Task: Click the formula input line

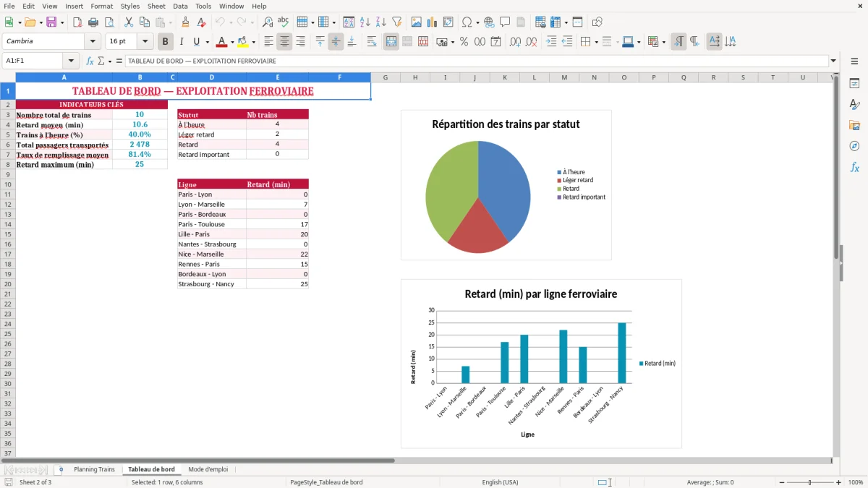Action: tap(477, 61)
